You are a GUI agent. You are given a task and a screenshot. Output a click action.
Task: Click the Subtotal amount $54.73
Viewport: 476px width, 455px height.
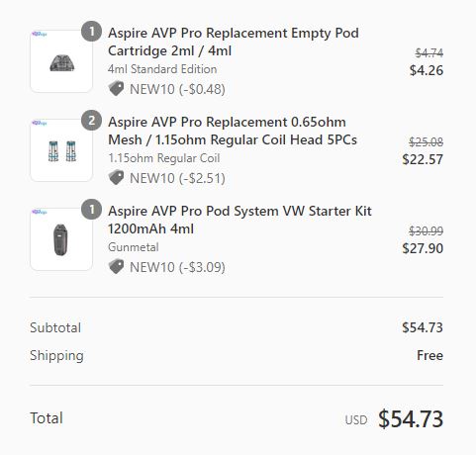pos(423,327)
